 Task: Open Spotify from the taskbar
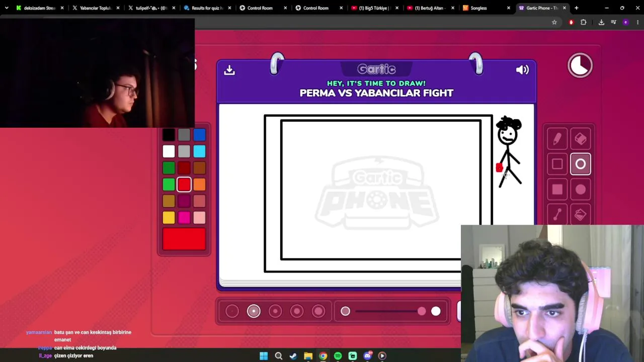point(338,356)
